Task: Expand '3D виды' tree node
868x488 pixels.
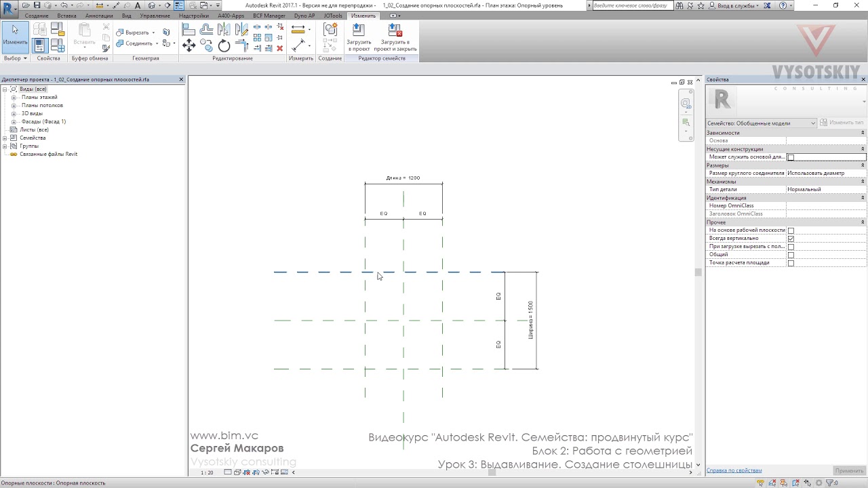Action: pyautogui.click(x=14, y=114)
